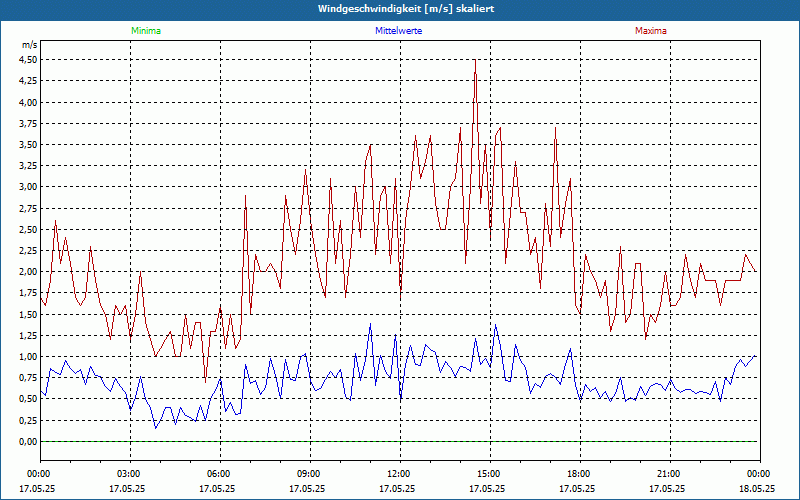Image resolution: width=800 pixels, height=500 pixels.
Task: Select the 1,50 y-axis tick label
Action: point(28,314)
